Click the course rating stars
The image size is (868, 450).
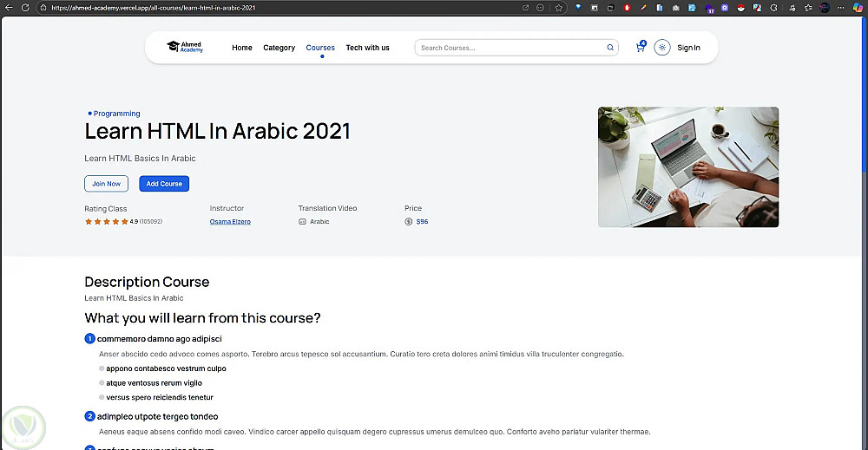(x=106, y=222)
